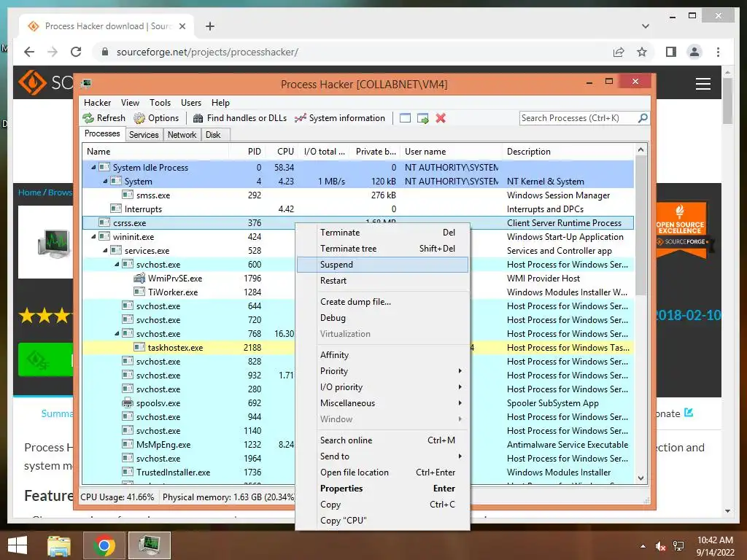Click the Process Hacker title bar icon
The width and height of the screenshot is (747, 560).
(x=86, y=85)
